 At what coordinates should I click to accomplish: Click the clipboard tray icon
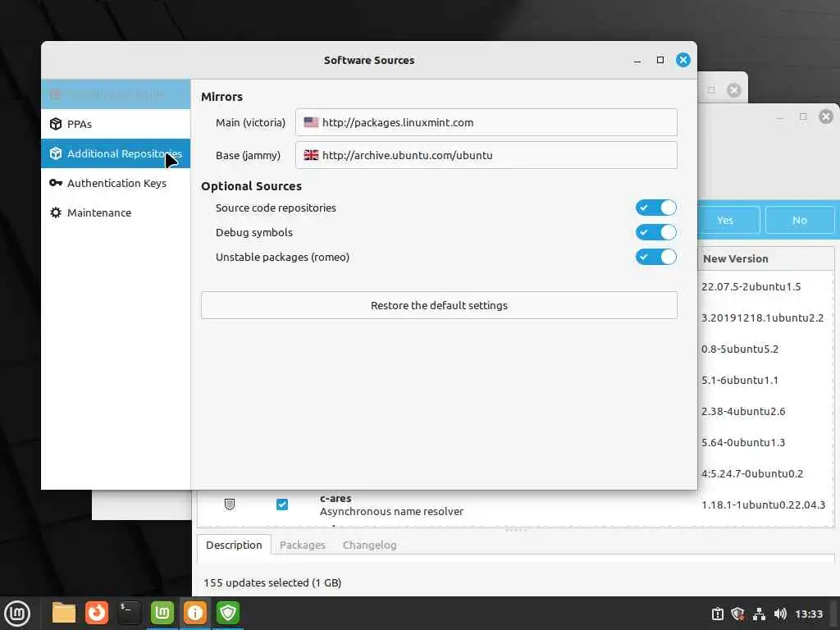(717, 614)
